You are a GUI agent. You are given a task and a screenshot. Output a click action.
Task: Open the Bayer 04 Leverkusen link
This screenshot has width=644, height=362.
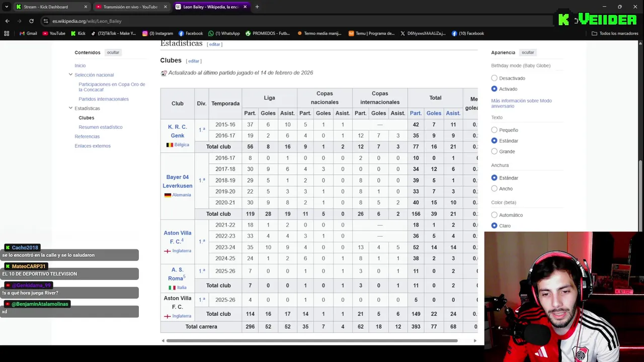point(177,182)
